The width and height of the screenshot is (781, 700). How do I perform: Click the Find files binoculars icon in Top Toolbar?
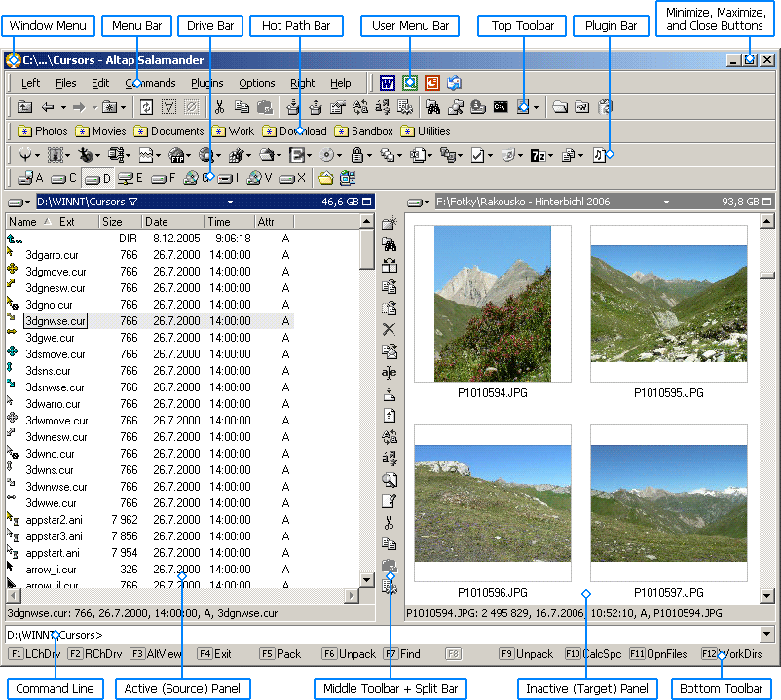pos(432,107)
